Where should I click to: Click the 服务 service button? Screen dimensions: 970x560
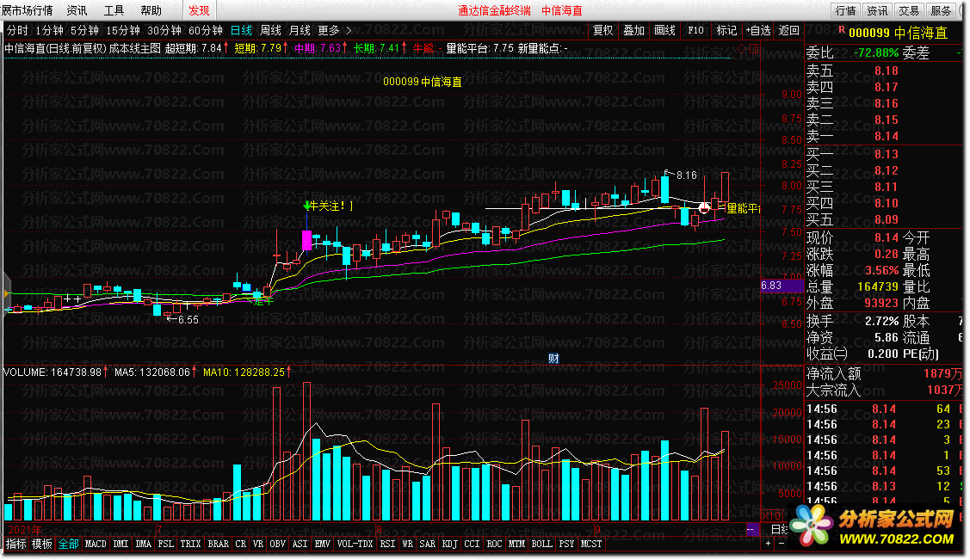pyautogui.click(x=941, y=10)
